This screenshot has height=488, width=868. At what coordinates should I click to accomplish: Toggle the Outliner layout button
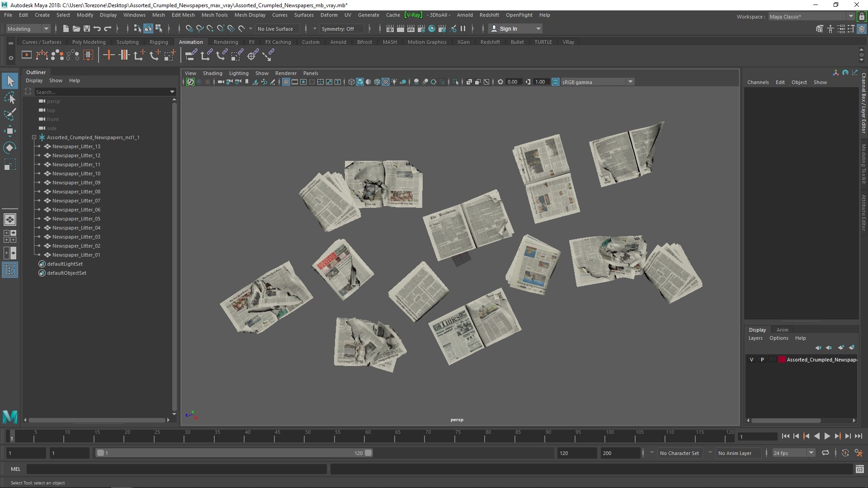[x=10, y=270]
